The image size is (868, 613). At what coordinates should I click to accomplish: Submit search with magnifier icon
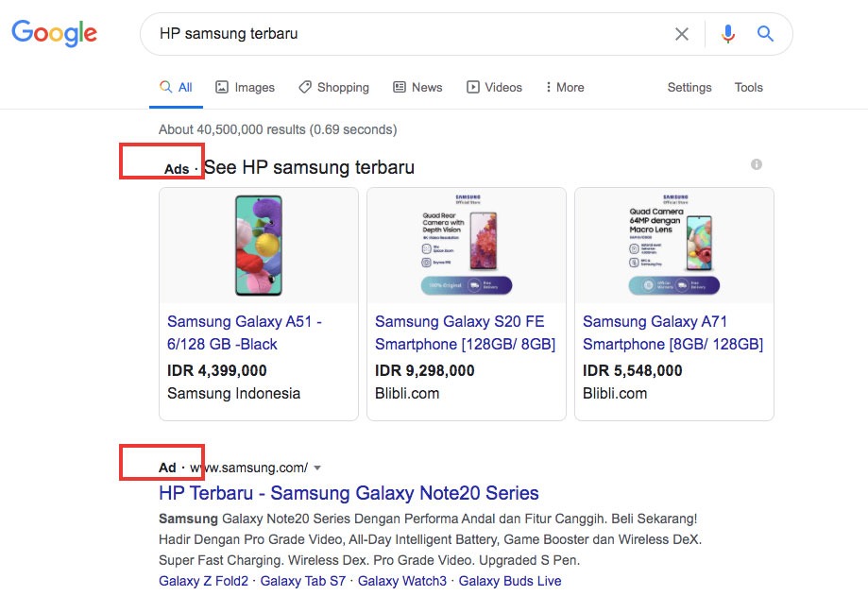pos(765,34)
